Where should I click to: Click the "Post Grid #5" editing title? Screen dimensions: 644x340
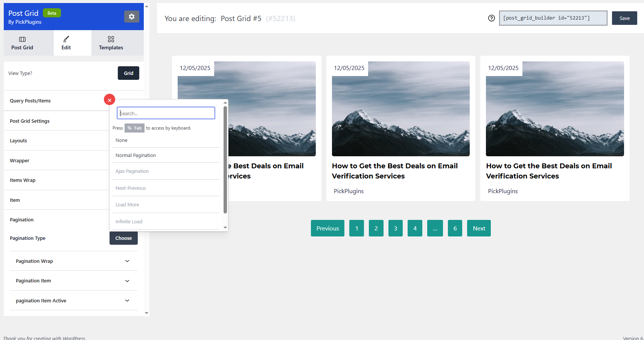pos(241,18)
